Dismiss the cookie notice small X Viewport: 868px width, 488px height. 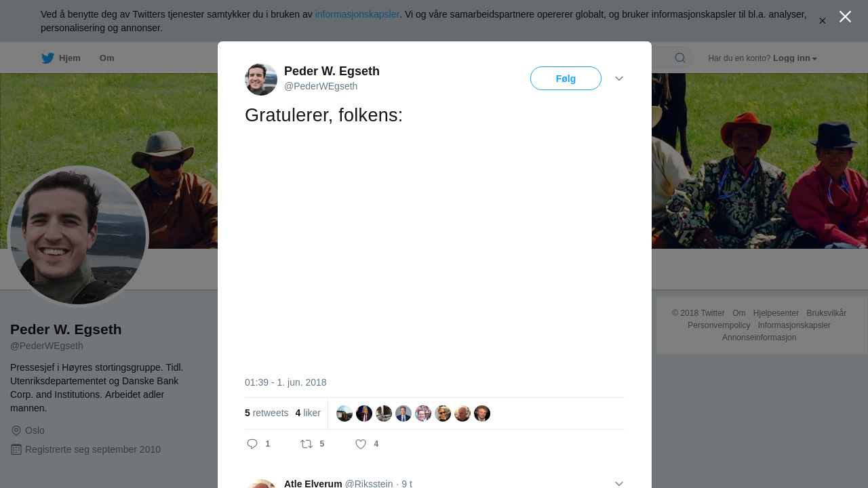[822, 21]
